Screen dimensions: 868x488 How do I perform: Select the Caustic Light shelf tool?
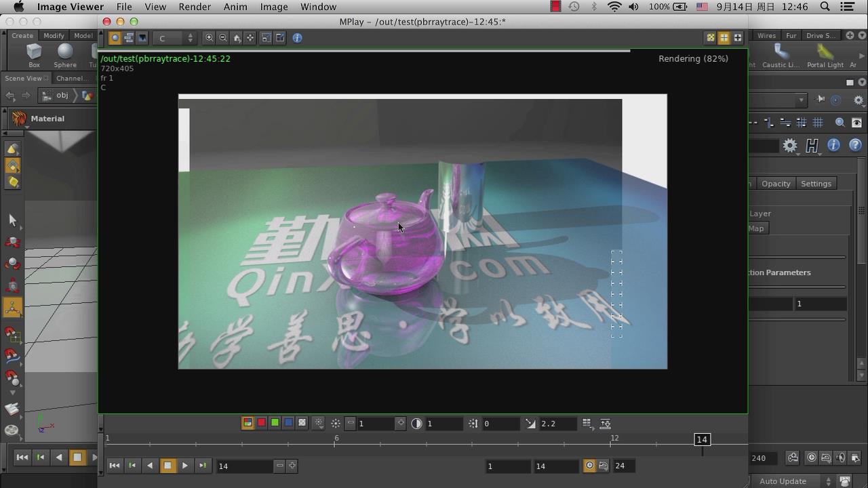pyautogui.click(x=781, y=56)
